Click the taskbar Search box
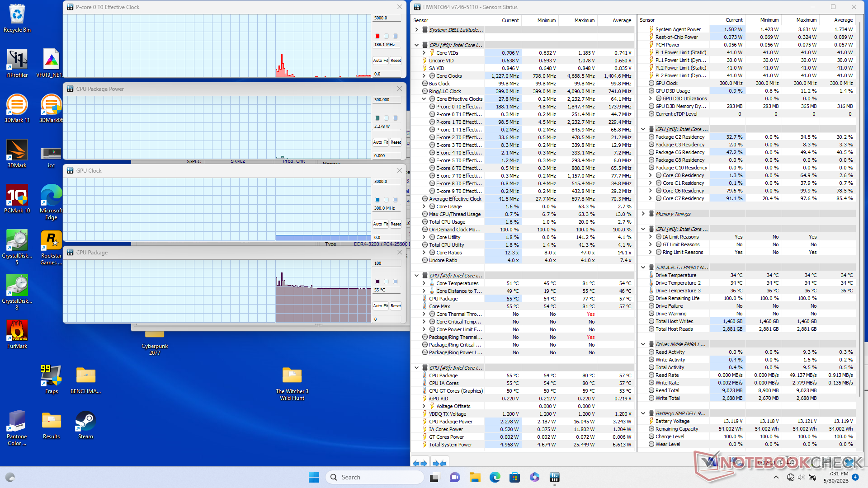This screenshot has width=868, height=488. [x=375, y=477]
